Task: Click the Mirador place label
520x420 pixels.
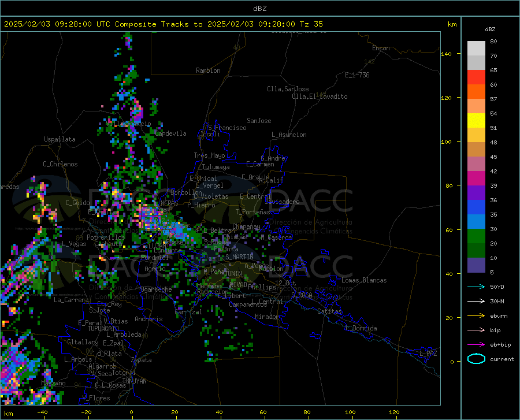Action: coord(267,317)
